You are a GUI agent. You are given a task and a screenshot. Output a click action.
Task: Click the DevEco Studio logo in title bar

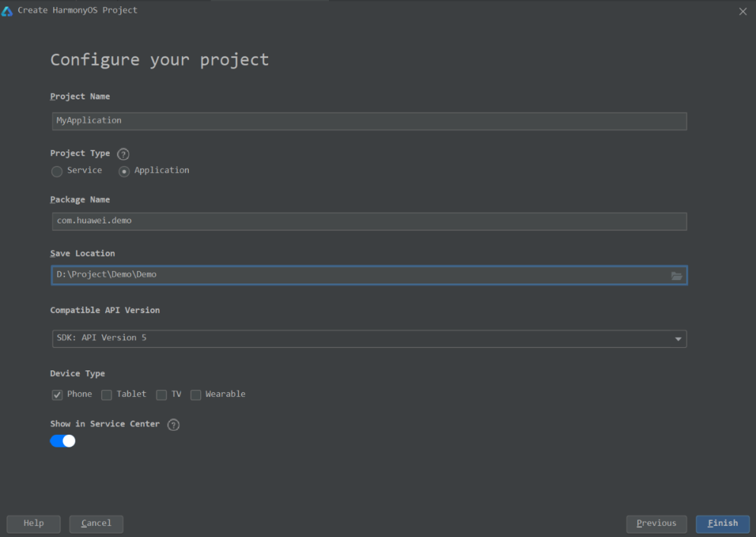(x=8, y=11)
